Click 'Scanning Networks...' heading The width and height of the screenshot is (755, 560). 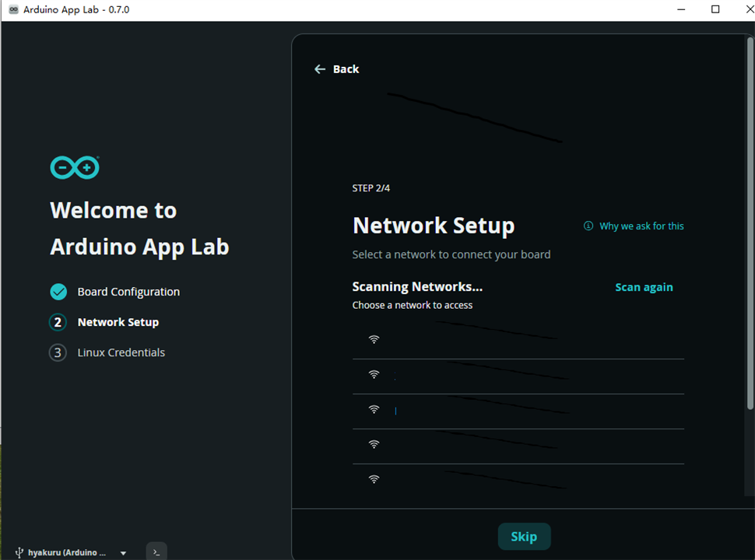(417, 287)
